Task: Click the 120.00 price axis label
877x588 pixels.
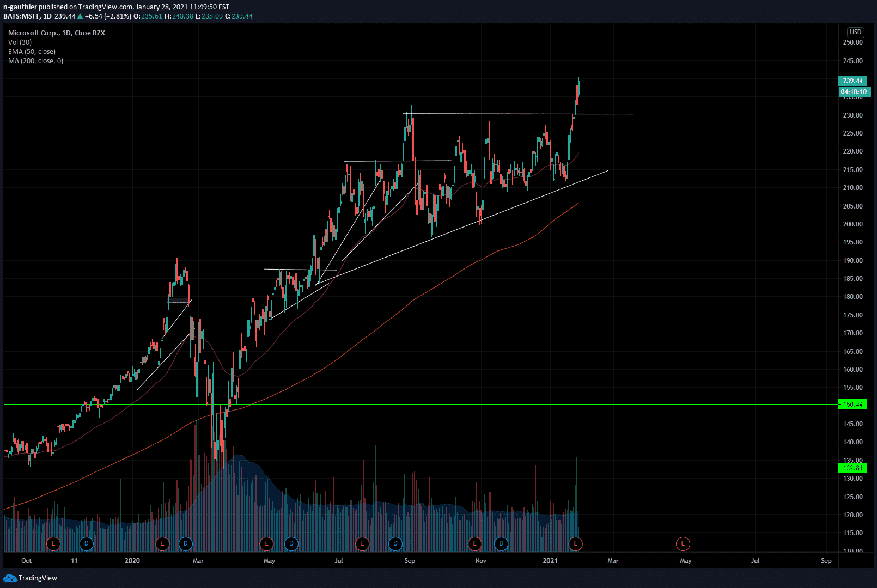Action: [853, 515]
